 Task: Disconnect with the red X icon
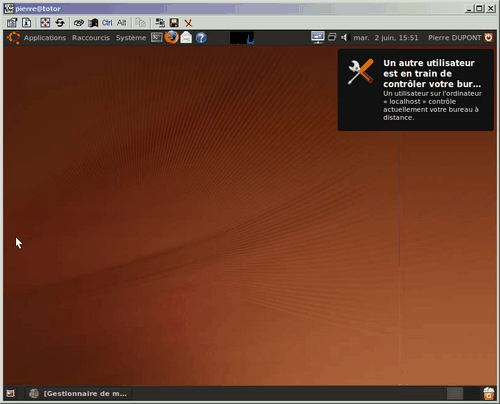click(188, 23)
